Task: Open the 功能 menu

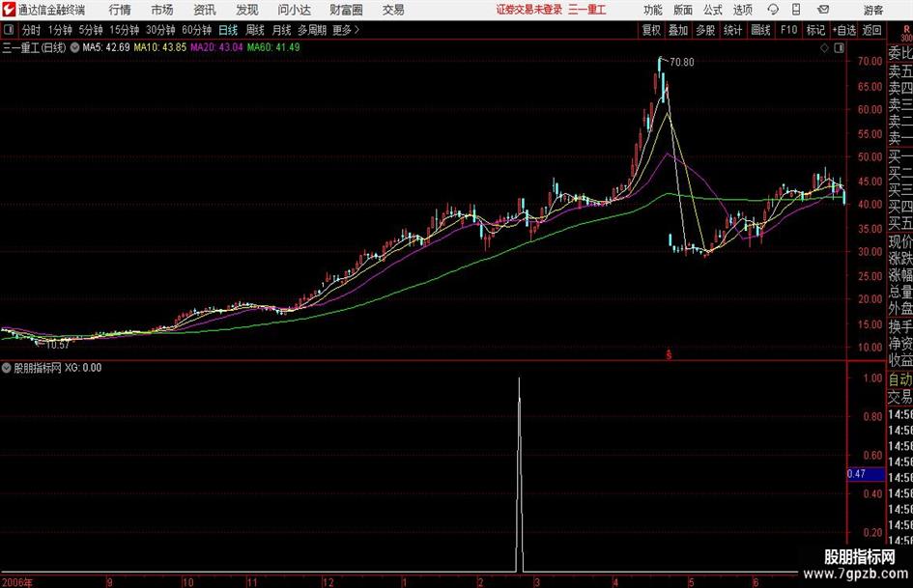Action: coord(653,10)
